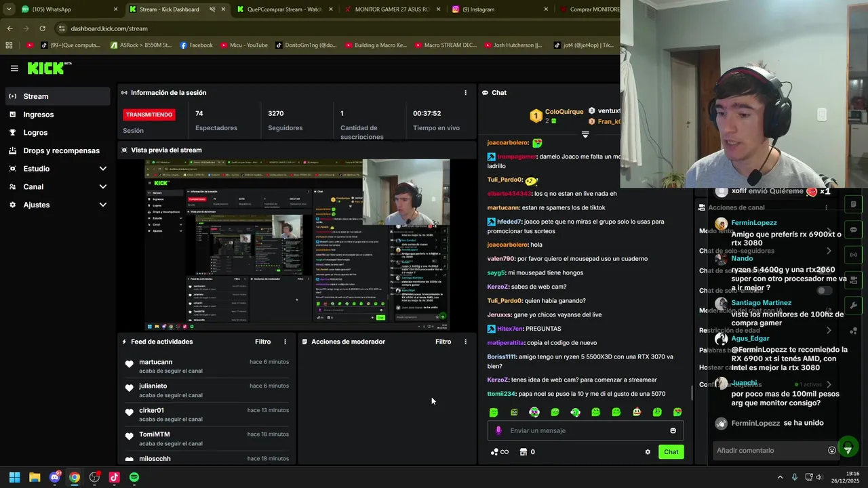Open Chrome tab search dropdown

tap(9, 9)
